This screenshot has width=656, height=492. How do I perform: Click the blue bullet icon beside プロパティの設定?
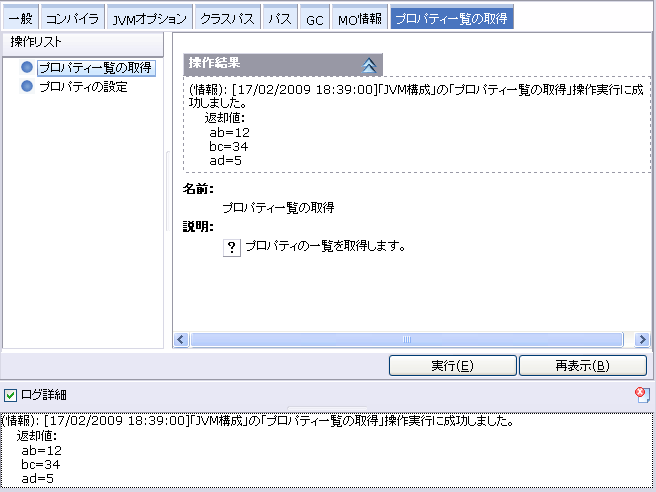pyautogui.click(x=27, y=87)
